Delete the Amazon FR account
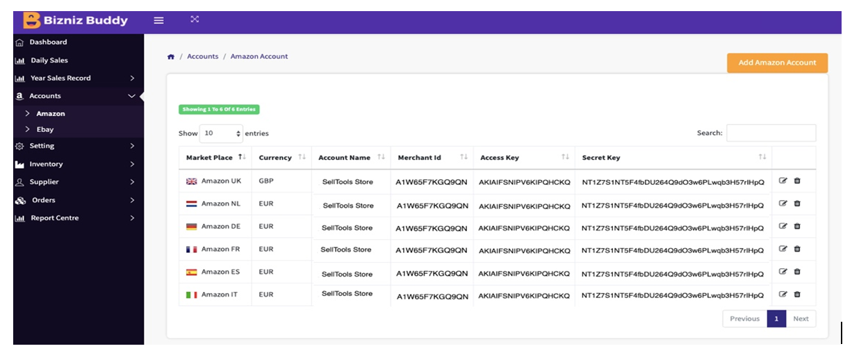This screenshot has width=868, height=360. coord(797,249)
